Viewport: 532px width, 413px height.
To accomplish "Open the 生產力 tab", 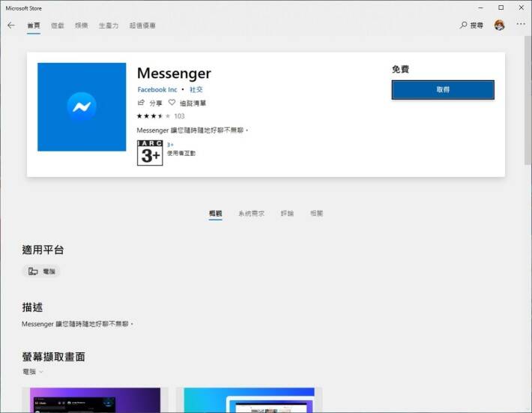I will pos(109,25).
